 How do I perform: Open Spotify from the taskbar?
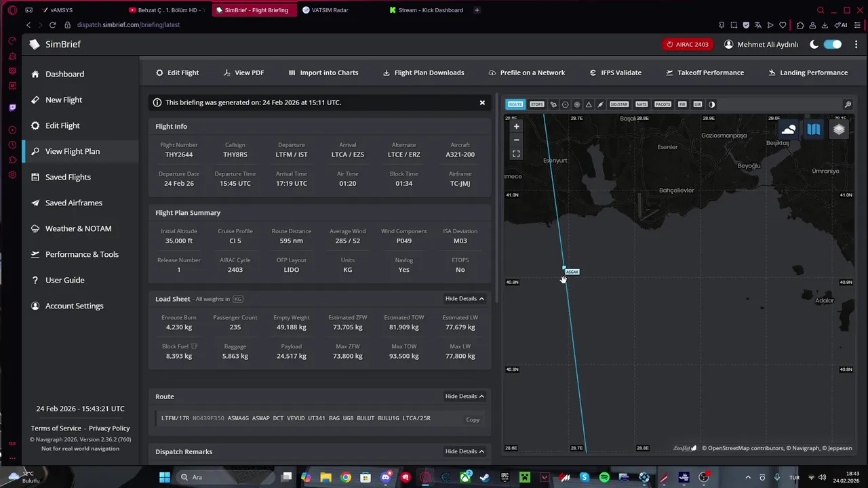[x=604, y=477]
